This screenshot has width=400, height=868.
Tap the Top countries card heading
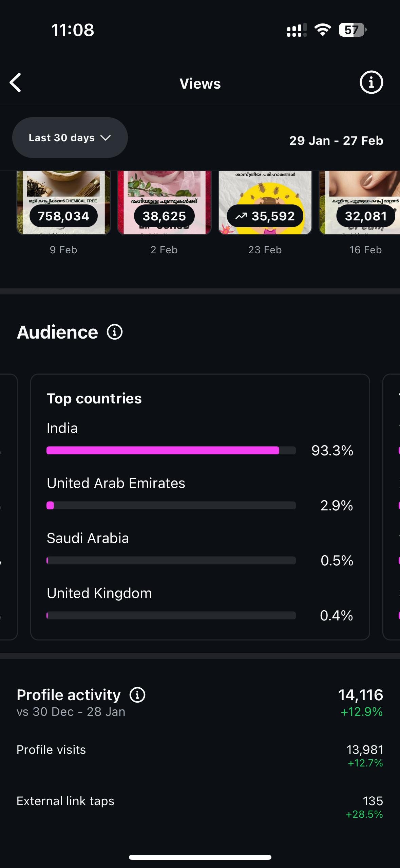point(94,399)
